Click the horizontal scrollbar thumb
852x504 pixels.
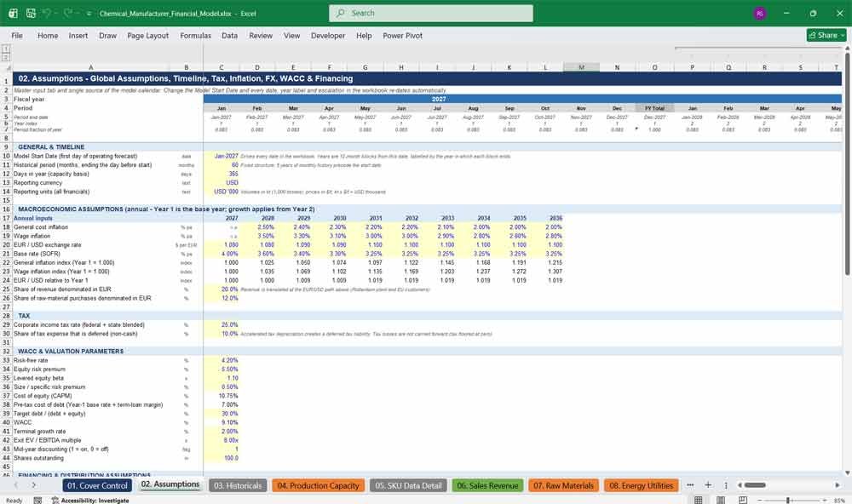tap(755, 485)
